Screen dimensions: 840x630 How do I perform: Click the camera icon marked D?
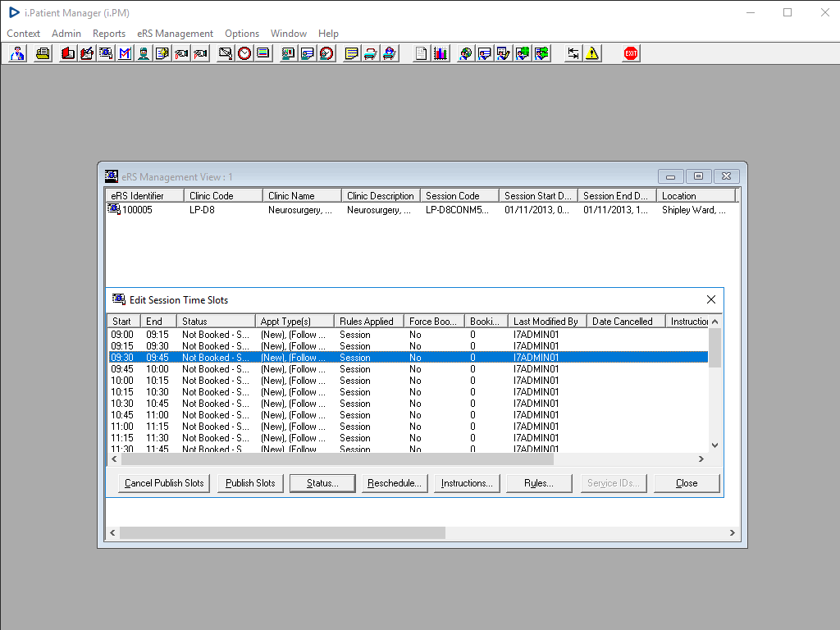[181, 53]
